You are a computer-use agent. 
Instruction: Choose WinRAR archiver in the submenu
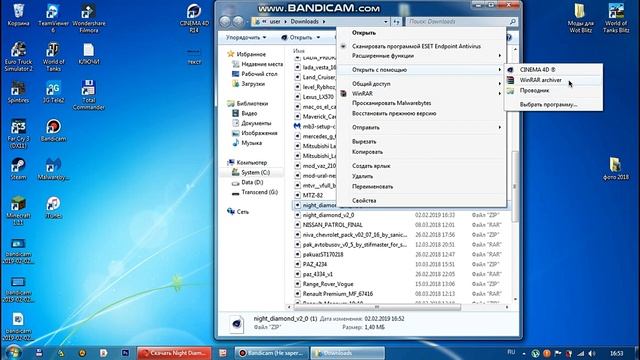coord(553,80)
